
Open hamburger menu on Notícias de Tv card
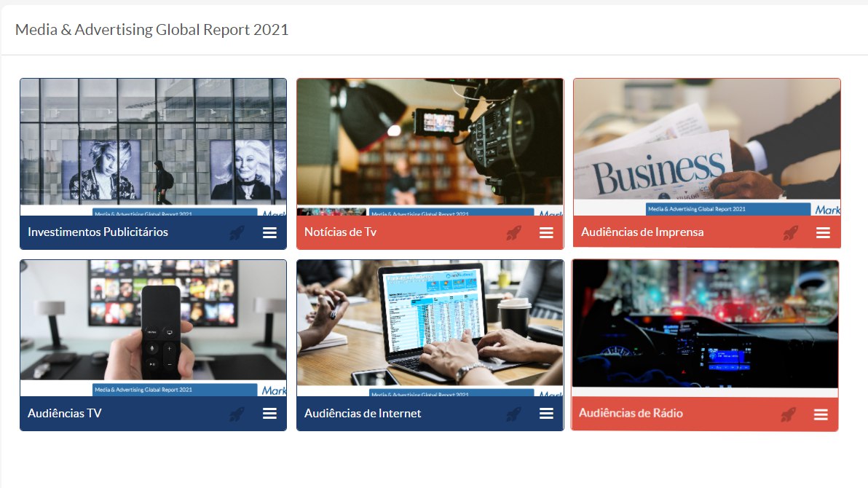tap(546, 233)
